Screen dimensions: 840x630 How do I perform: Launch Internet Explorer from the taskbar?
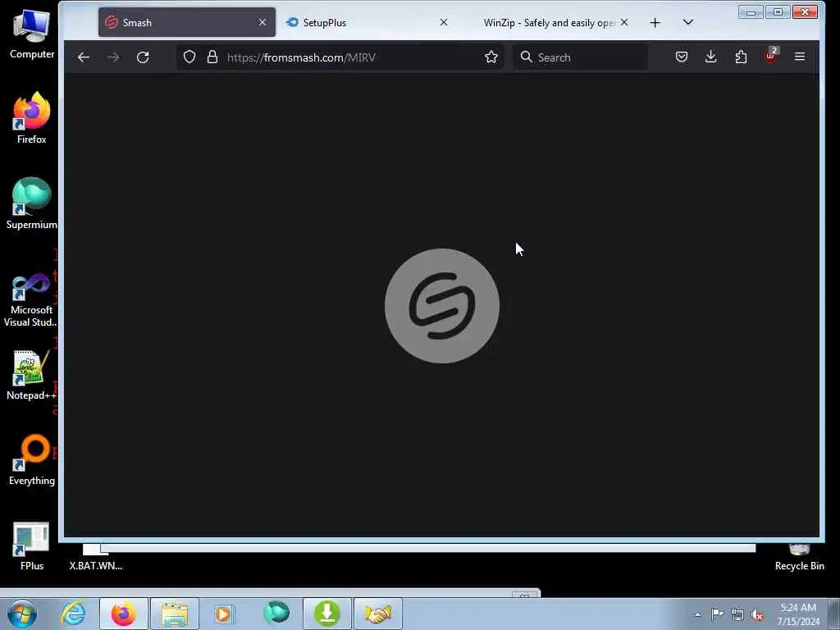pos(73,614)
